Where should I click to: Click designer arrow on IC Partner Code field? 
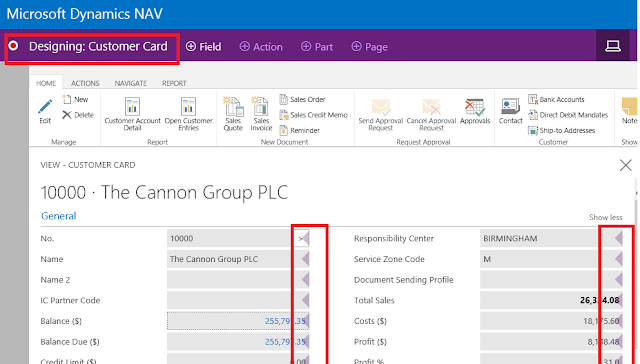[305, 301]
